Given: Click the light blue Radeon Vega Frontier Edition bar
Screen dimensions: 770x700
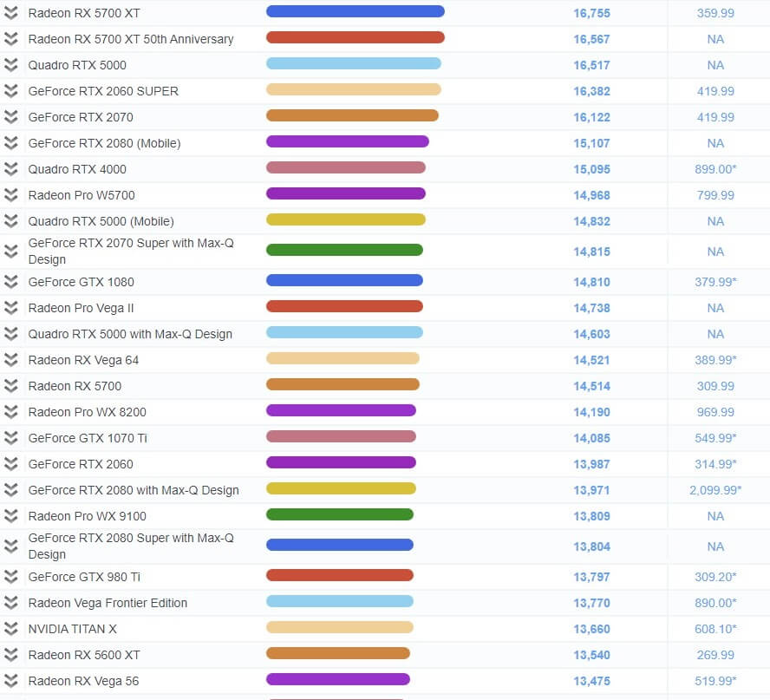Looking at the screenshot, I should [340, 601].
